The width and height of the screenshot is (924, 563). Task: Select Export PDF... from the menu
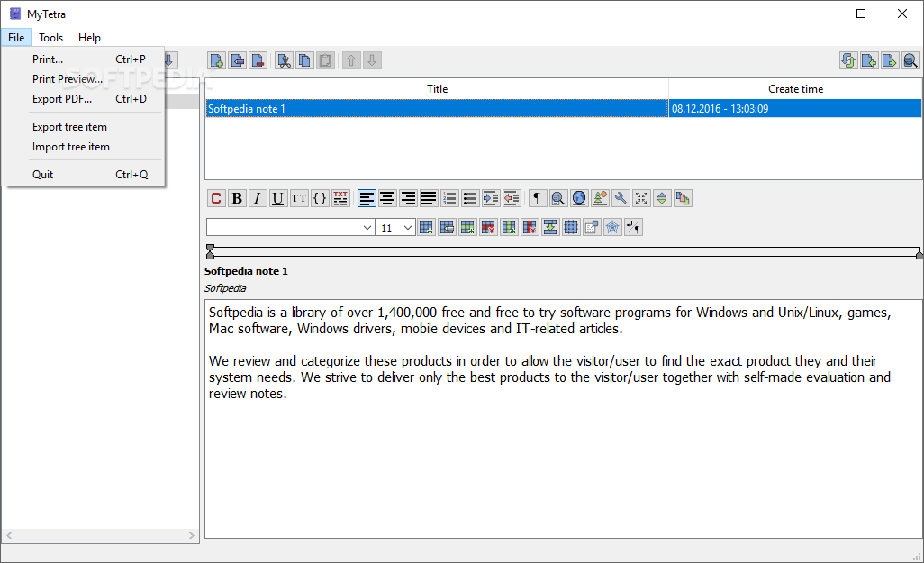(x=83, y=99)
